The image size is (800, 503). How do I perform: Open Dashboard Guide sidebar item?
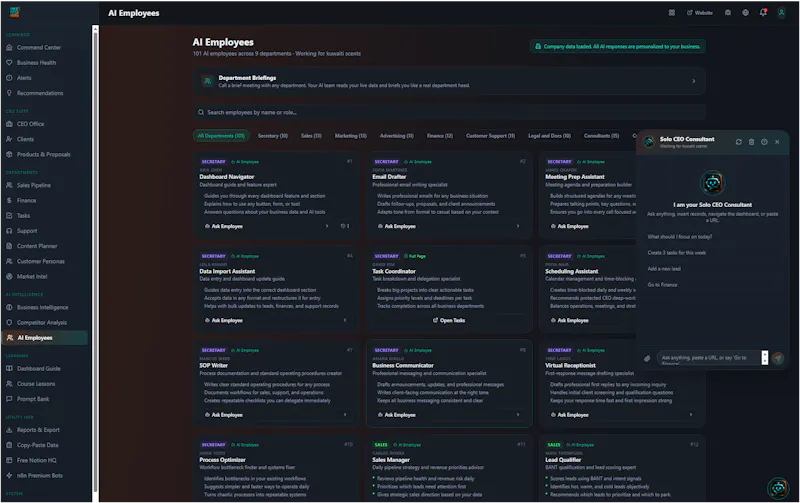click(38, 368)
